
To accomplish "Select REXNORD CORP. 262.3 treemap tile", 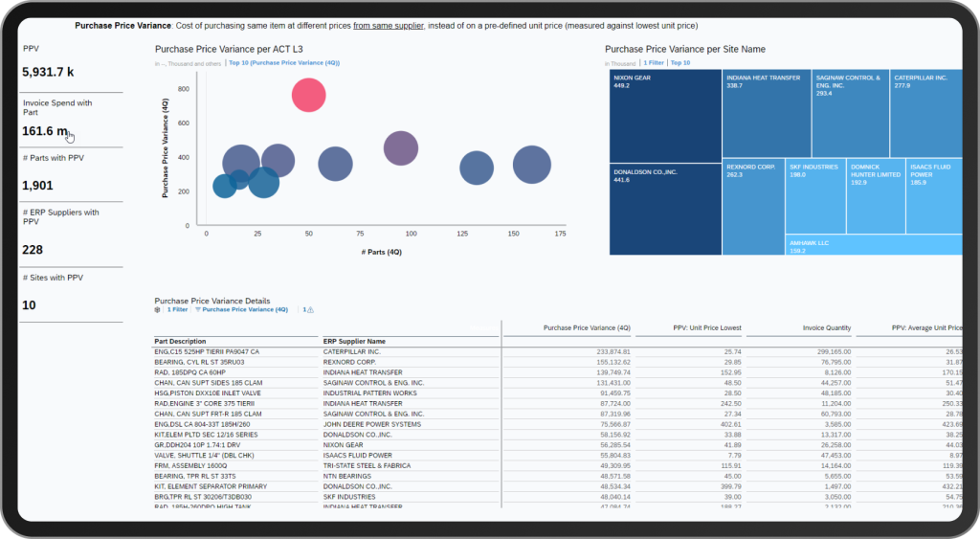I will click(x=754, y=207).
